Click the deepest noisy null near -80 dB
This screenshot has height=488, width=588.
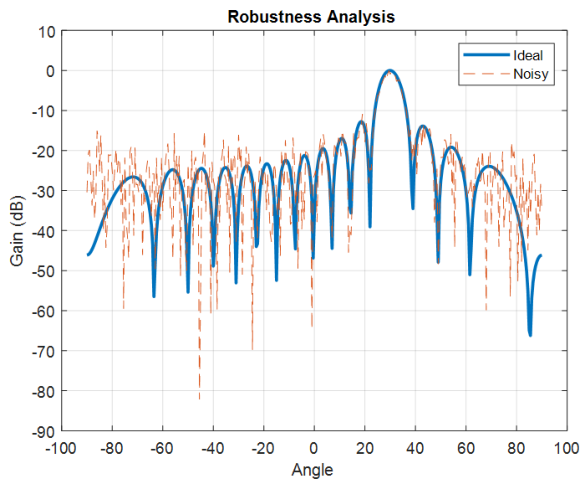[x=200, y=397]
